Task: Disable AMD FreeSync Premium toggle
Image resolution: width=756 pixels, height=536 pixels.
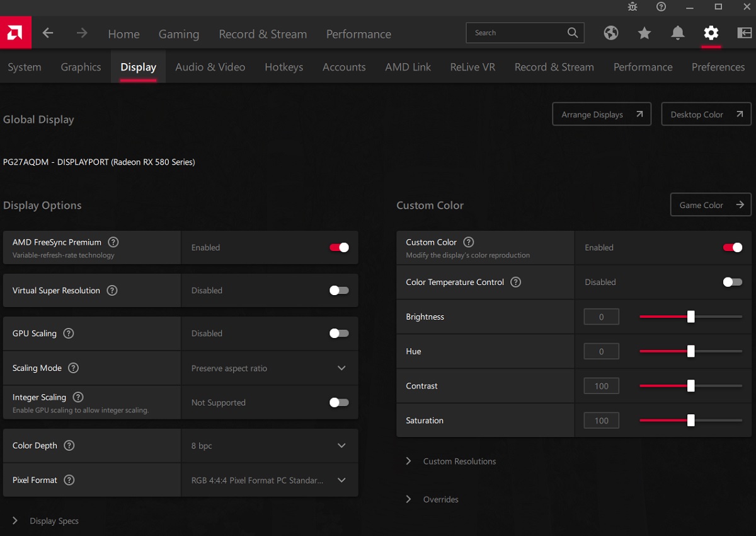Action: point(339,248)
